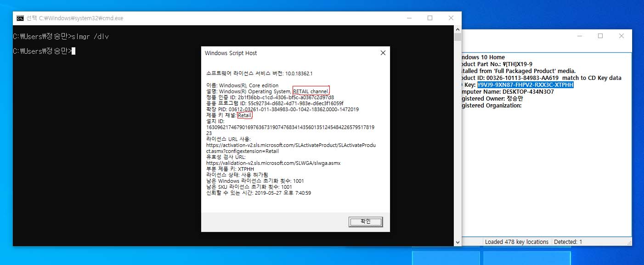The image size is (644, 265).
Task: Click the cmd.exe title bar icon
Action: [x=20, y=18]
